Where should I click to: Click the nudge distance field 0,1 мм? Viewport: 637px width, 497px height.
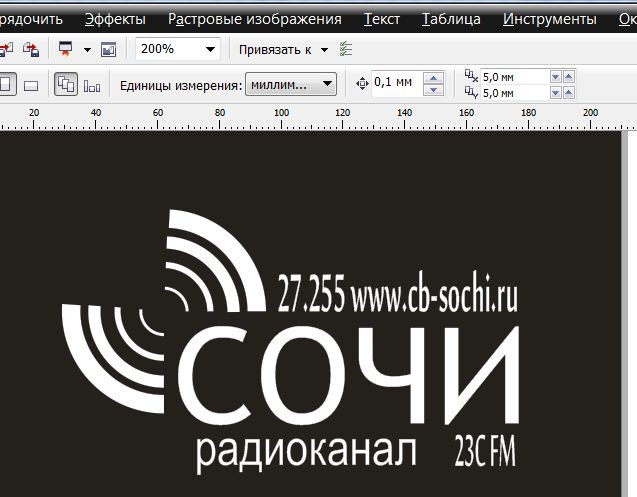pyautogui.click(x=396, y=84)
